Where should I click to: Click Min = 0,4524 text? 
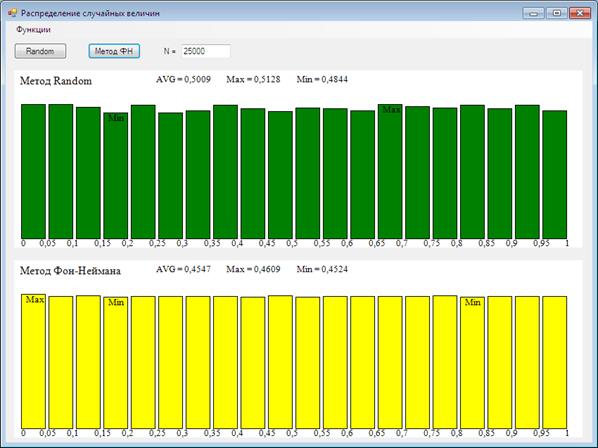click(322, 269)
